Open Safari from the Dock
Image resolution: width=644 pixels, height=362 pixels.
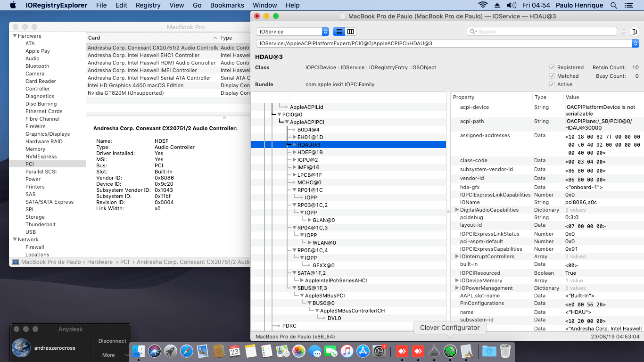(x=187, y=351)
